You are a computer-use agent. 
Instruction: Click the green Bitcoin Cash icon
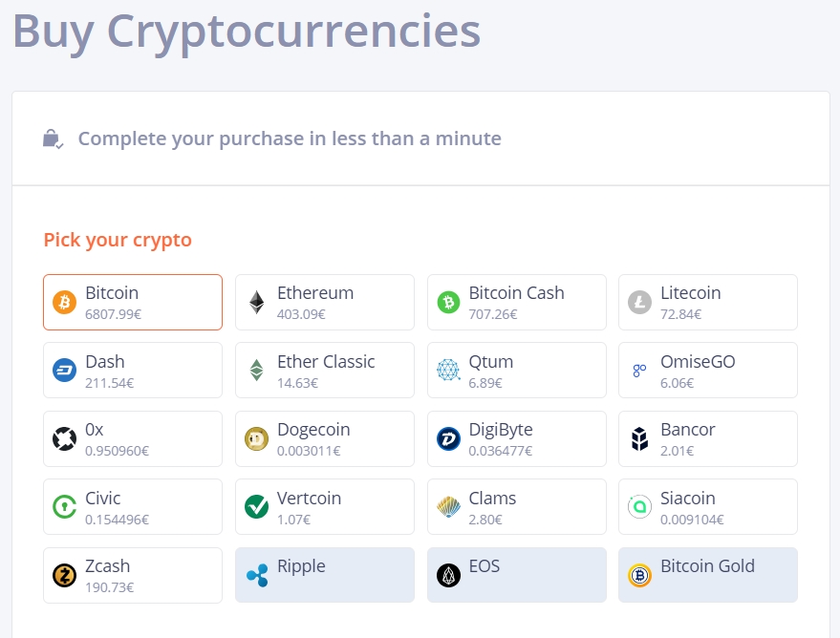click(448, 303)
